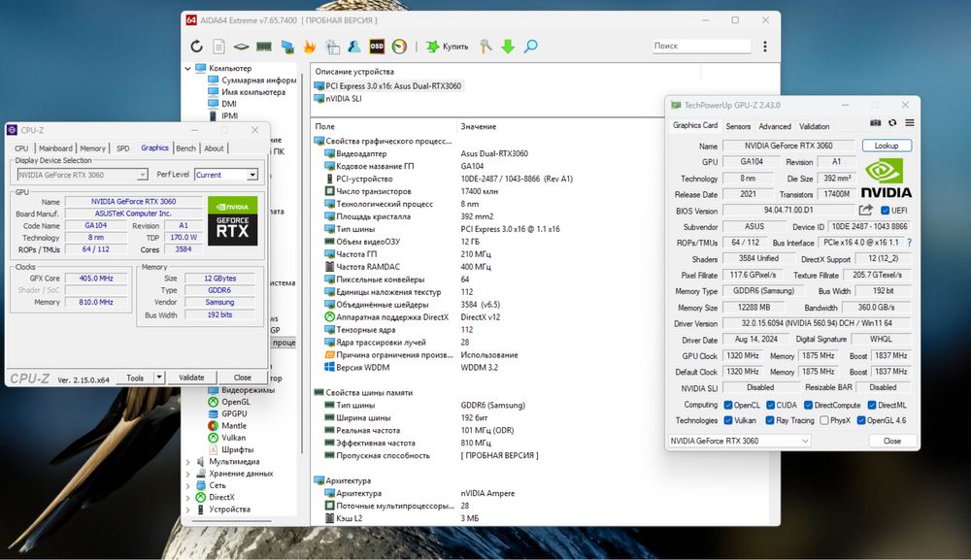
Task: Collapse the Компьютер tree node
Action: [x=187, y=68]
